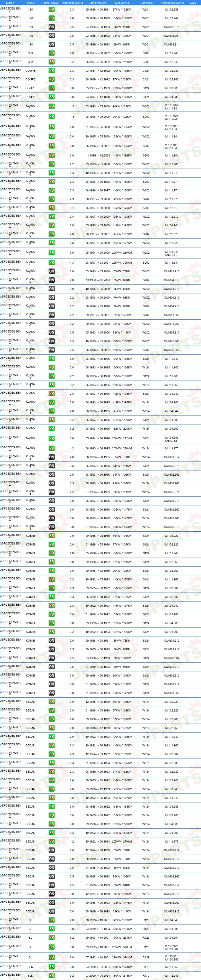
Task: Select the 120kW / 163KM power cell
Action: coord(122,967)
